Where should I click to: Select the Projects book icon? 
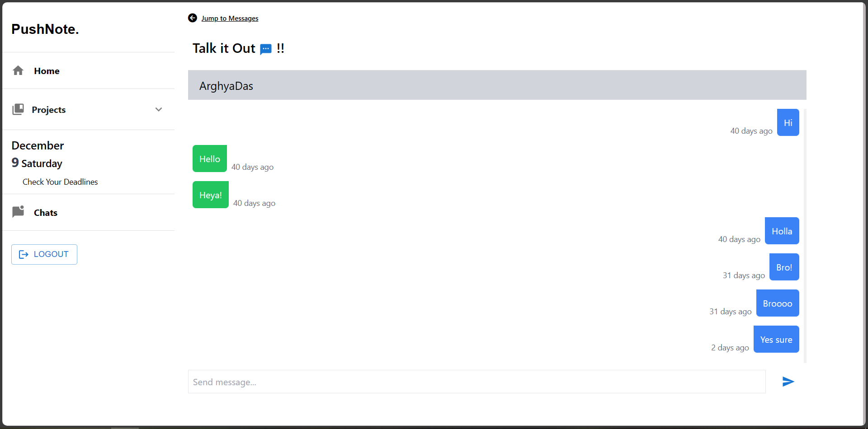(x=18, y=109)
